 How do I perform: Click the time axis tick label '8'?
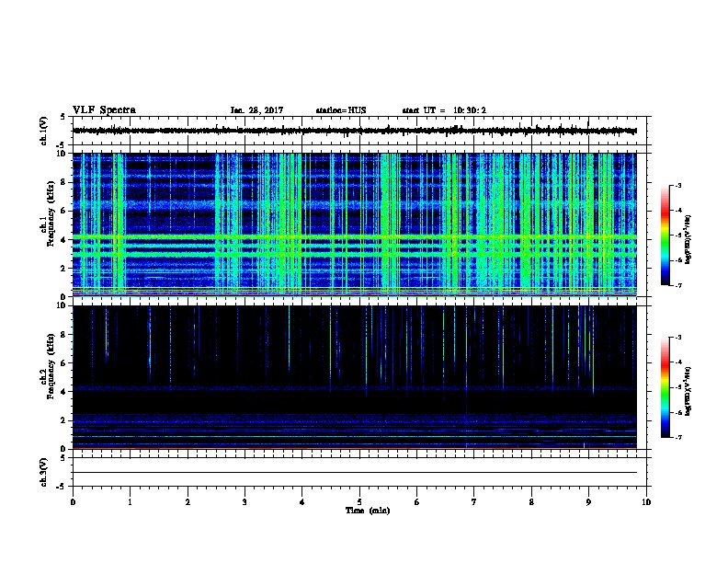coord(531,502)
